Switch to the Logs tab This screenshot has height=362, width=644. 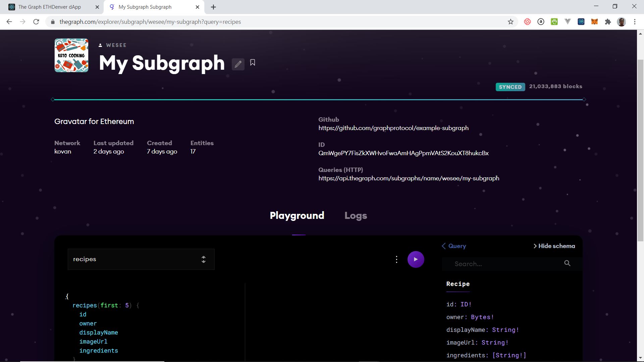356,216
